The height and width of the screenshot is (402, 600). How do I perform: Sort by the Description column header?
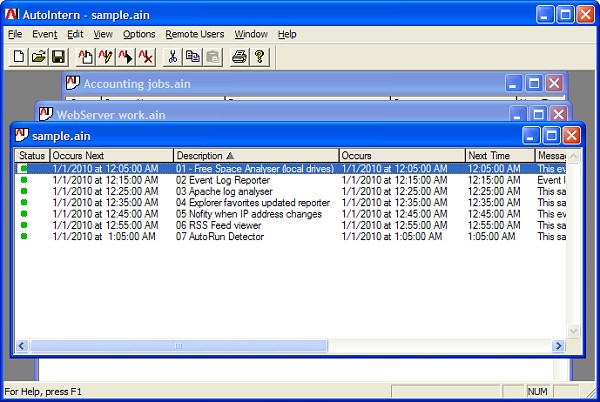(x=255, y=156)
